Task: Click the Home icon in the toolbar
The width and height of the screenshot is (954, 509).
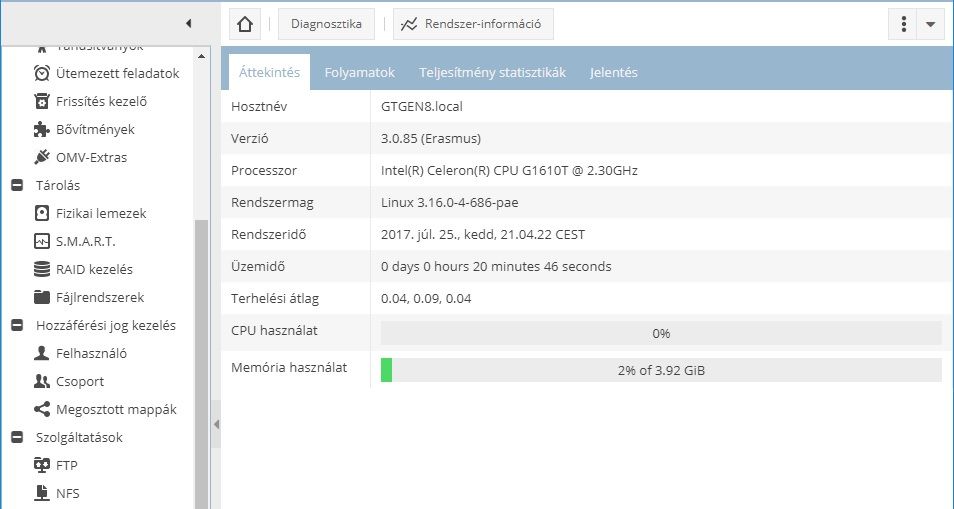Action: tap(246, 24)
